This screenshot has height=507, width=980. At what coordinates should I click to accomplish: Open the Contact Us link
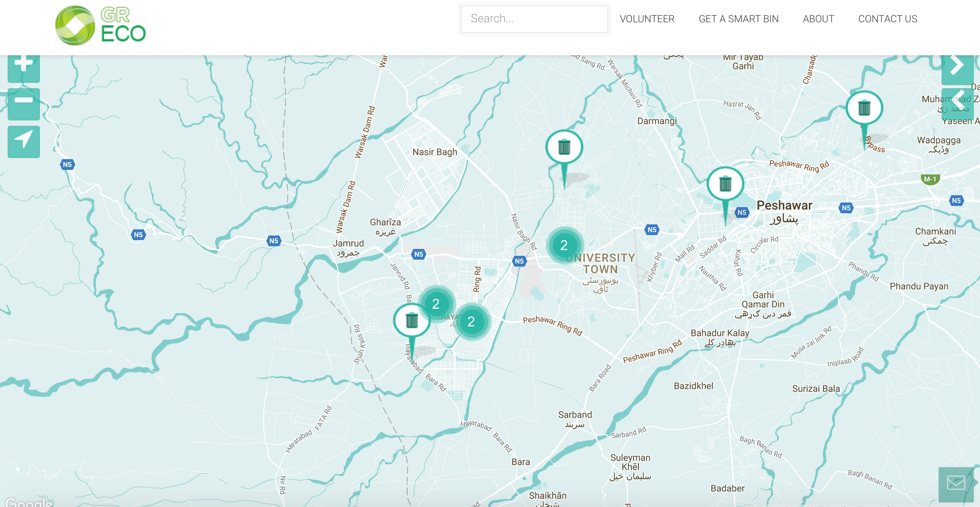(888, 19)
